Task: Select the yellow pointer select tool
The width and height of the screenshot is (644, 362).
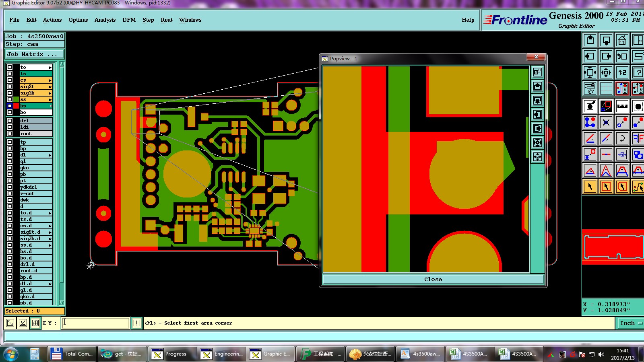Action: tap(590, 187)
